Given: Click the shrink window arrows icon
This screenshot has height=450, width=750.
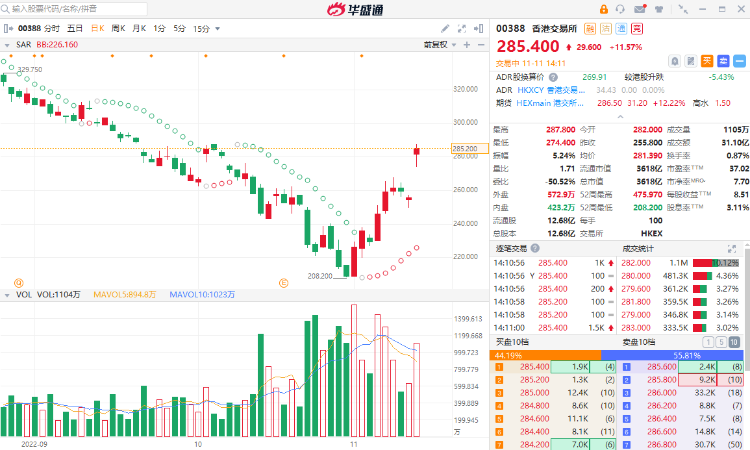Looking at the screenshot, I should click(x=684, y=9).
